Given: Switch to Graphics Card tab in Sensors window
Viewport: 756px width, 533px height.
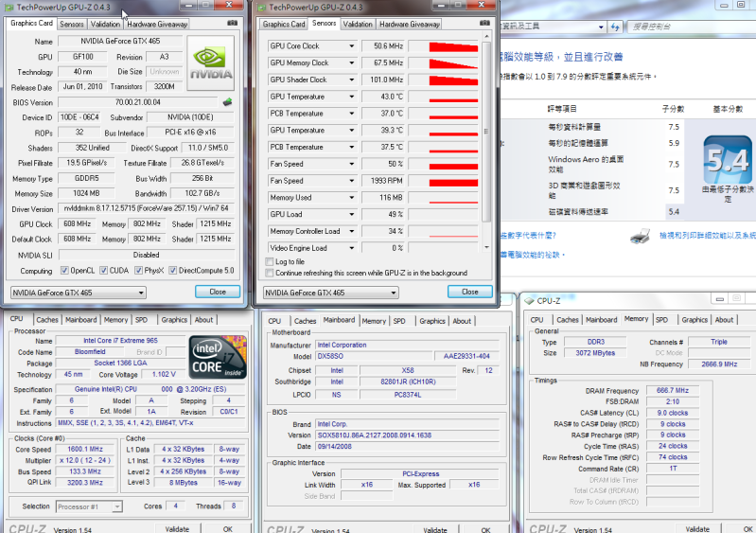Looking at the screenshot, I should (284, 24).
